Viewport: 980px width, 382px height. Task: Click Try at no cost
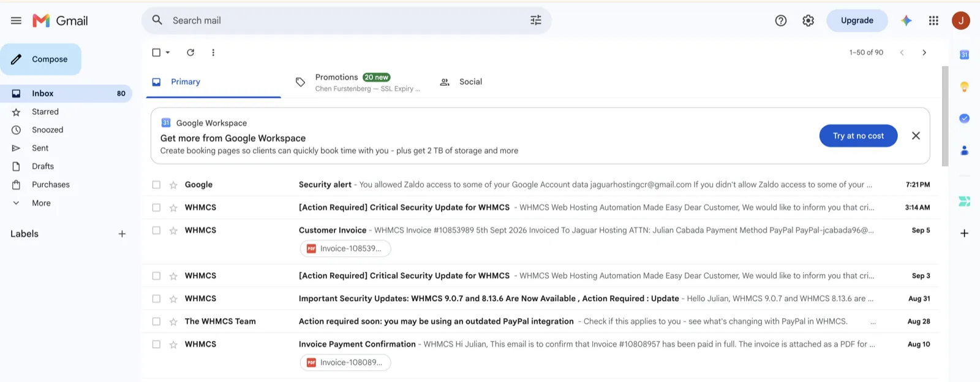[x=858, y=136]
